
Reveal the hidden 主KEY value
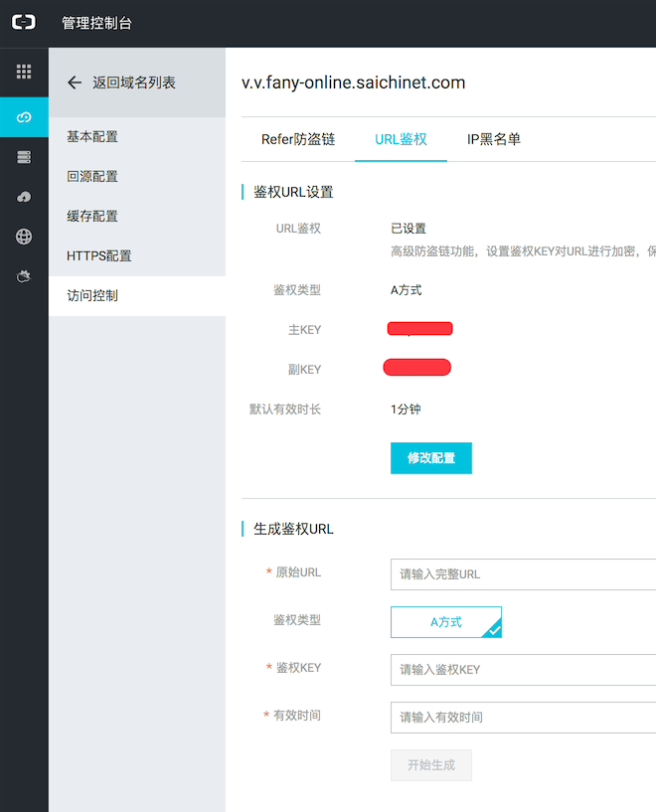tap(419, 329)
